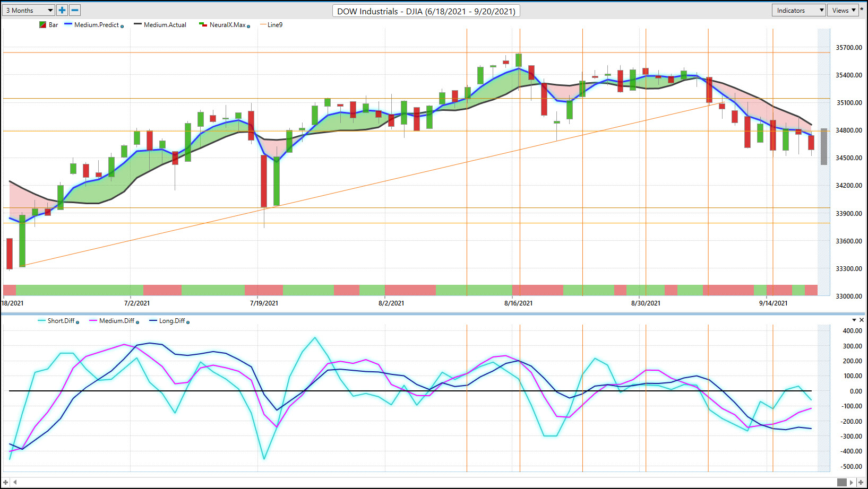This screenshot has width=868, height=489.
Task: Open the Views dropdown
Action: tap(843, 10)
